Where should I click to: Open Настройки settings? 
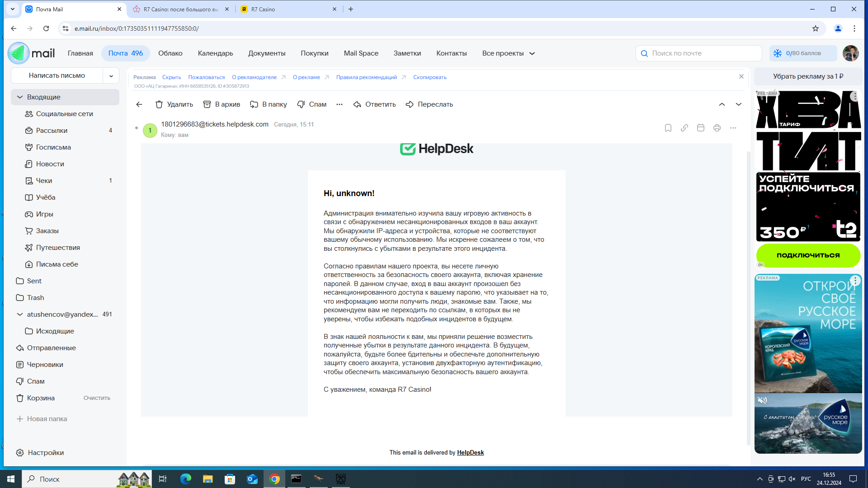pyautogui.click(x=40, y=453)
